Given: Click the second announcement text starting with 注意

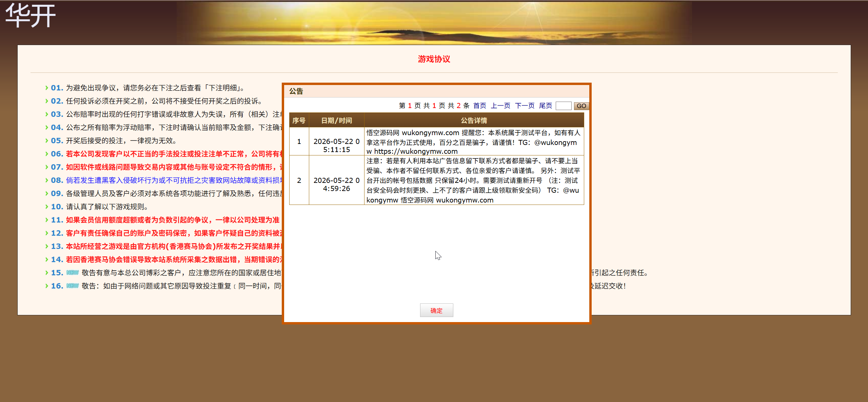Looking at the screenshot, I should pos(474,180).
